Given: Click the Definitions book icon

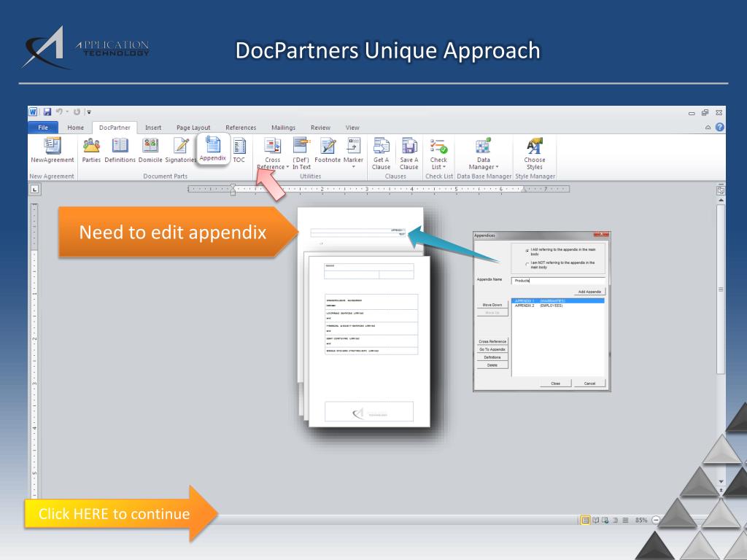Looking at the screenshot, I should click(120, 145).
